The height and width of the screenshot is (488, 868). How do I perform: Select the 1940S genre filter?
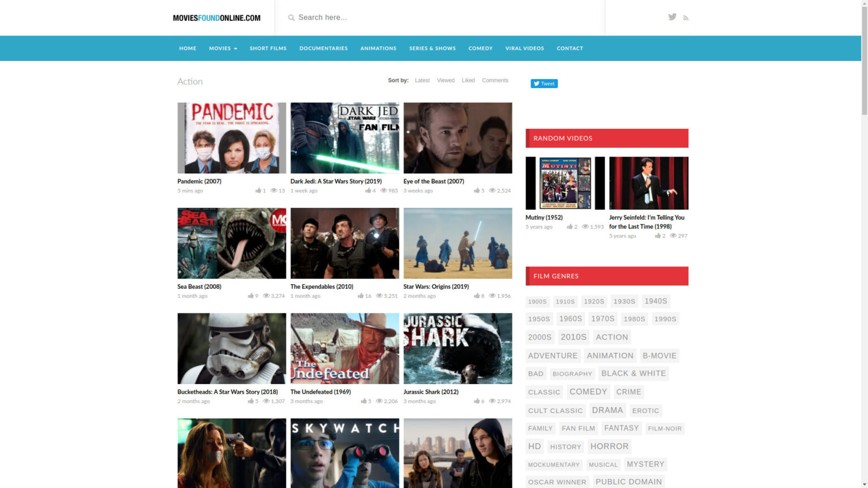click(655, 301)
